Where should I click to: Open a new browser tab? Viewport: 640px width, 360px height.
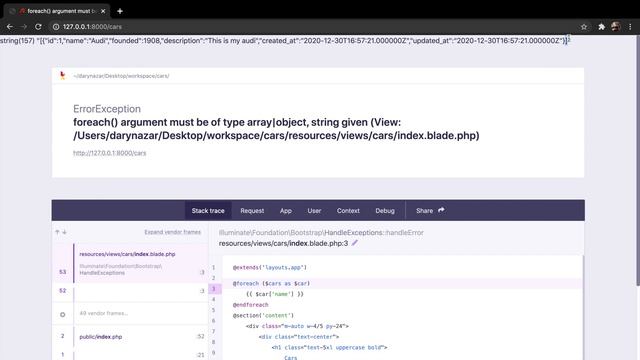coord(120,11)
